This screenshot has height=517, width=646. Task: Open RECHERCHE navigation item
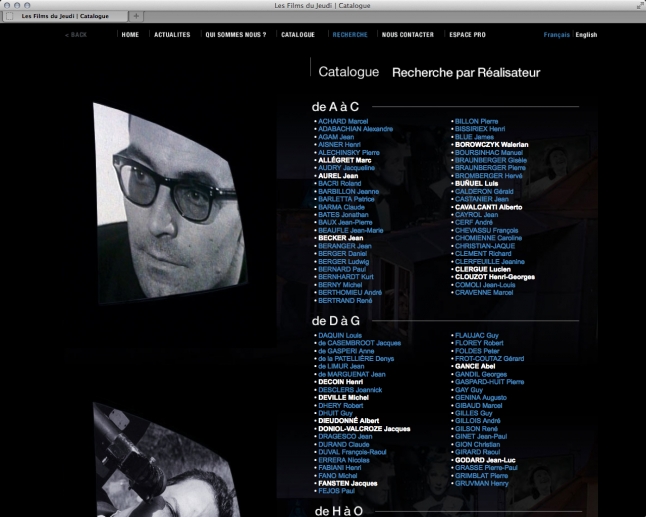pos(350,34)
